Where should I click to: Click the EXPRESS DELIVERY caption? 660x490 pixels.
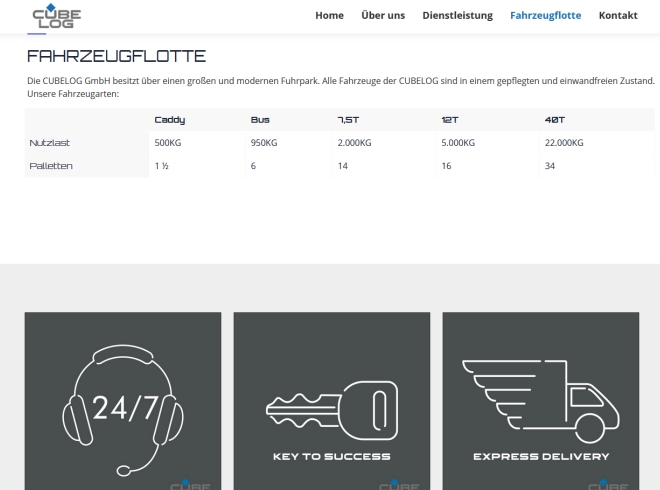[541, 456]
